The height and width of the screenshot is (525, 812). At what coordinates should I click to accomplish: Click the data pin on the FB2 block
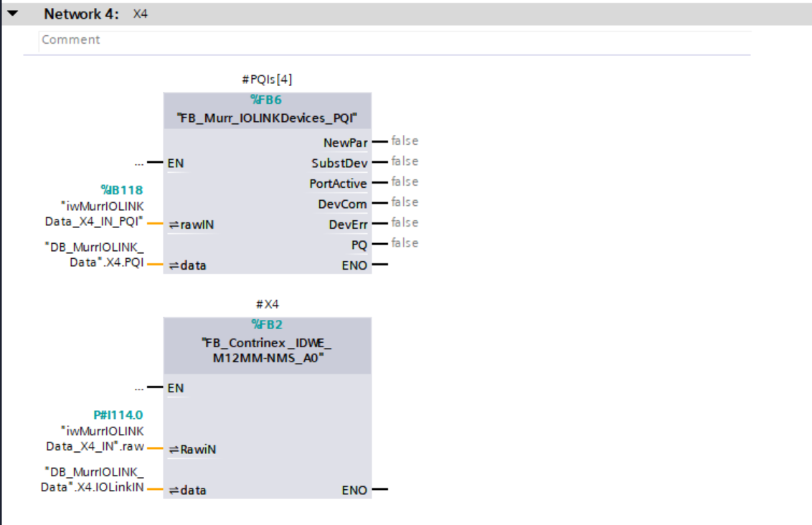tap(187, 491)
